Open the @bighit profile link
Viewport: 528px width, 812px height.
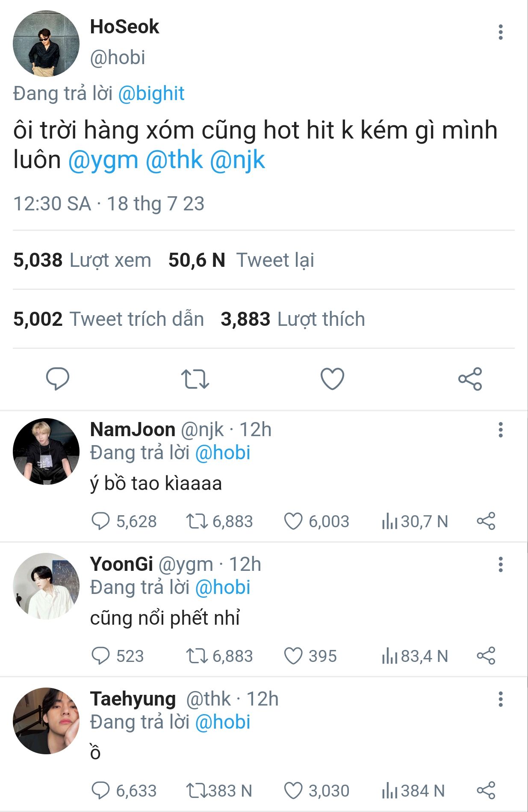[x=151, y=94]
